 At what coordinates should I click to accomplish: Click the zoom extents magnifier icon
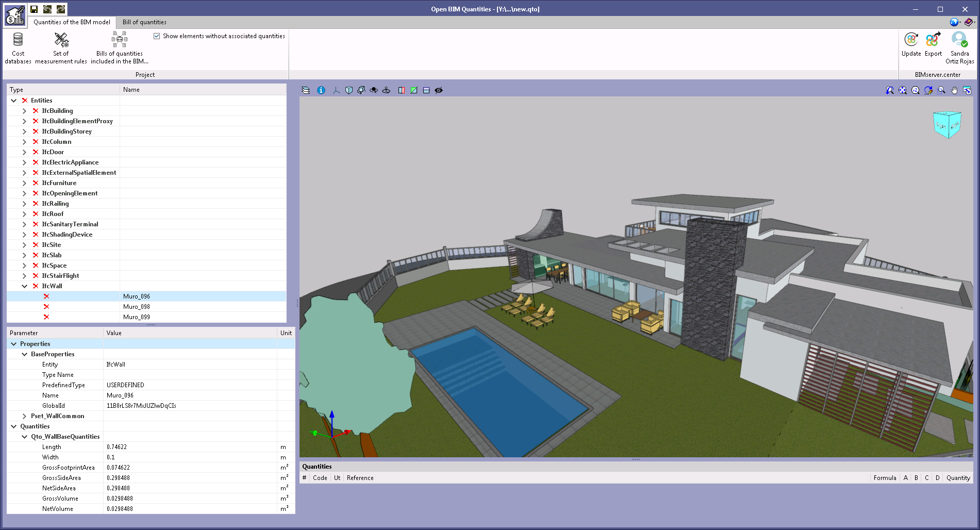tap(903, 90)
